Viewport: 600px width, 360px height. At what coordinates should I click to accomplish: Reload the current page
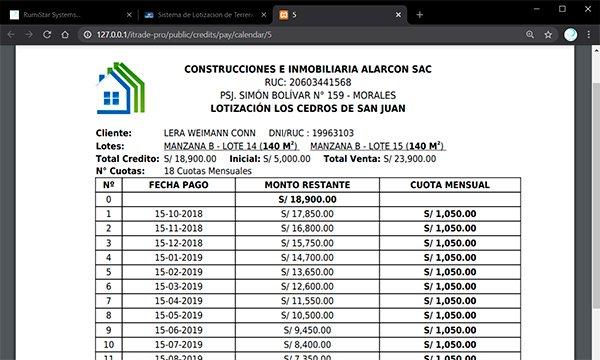click(47, 35)
